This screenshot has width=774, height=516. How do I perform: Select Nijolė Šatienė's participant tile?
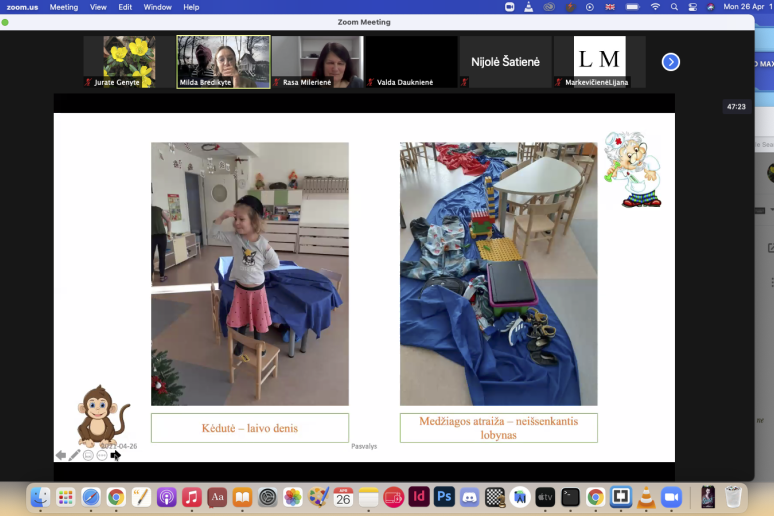pos(505,62)
